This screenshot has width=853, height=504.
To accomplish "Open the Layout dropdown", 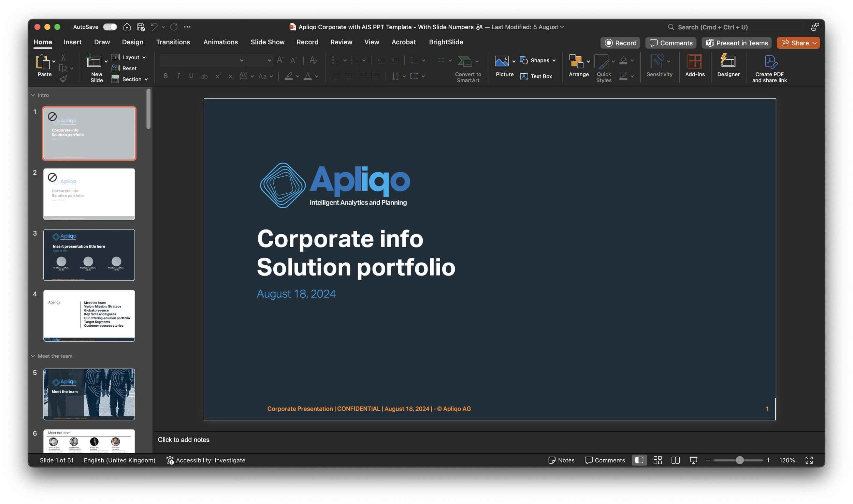I will (129, 57).
